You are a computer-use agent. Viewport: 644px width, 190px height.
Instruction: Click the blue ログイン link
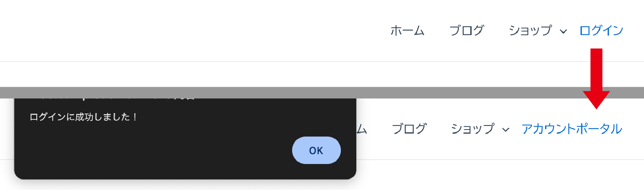coord(601,30)
